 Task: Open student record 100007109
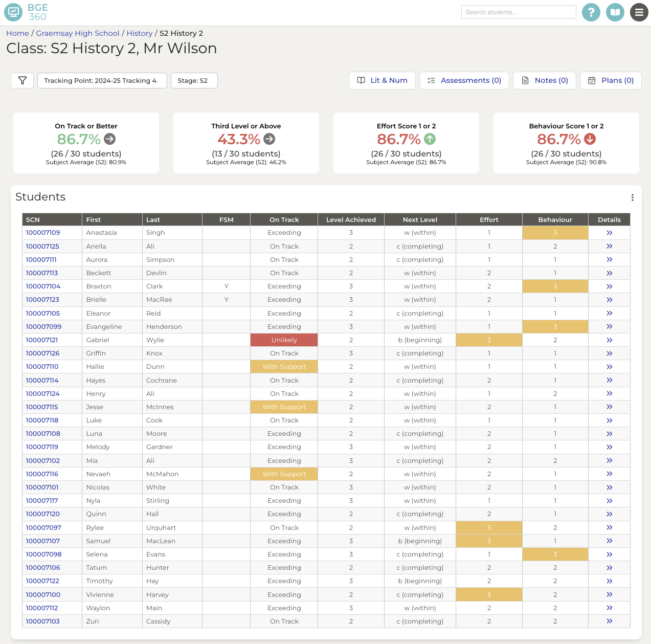tap(42, 233)
